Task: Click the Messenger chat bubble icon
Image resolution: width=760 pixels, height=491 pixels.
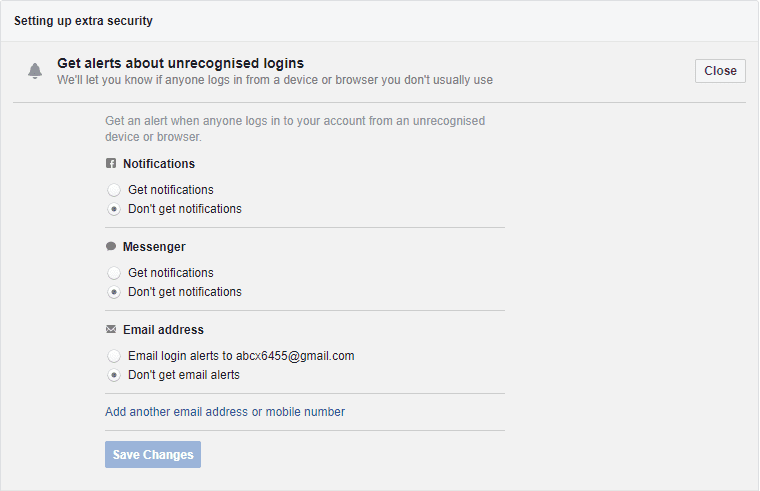Action: coord(111,246)
